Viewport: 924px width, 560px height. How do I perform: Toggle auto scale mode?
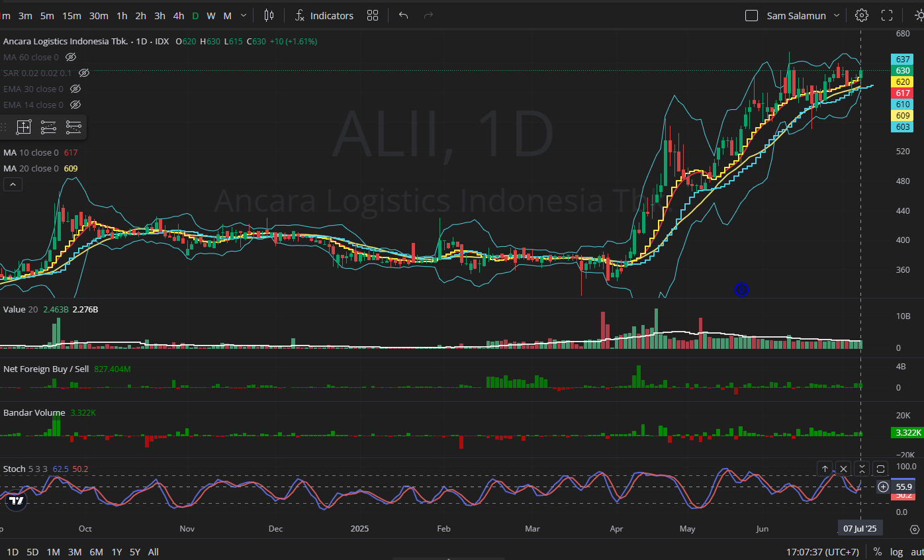917,551
